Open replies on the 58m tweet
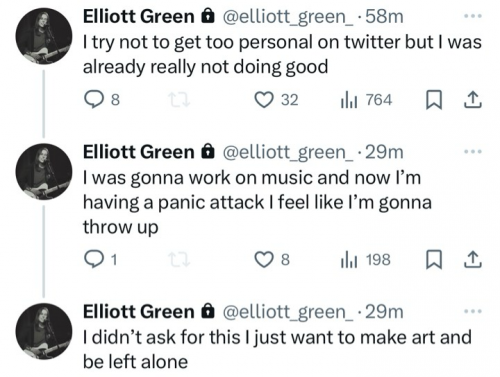The height and width of the screenshot is (377, 500). click(101, 100)
